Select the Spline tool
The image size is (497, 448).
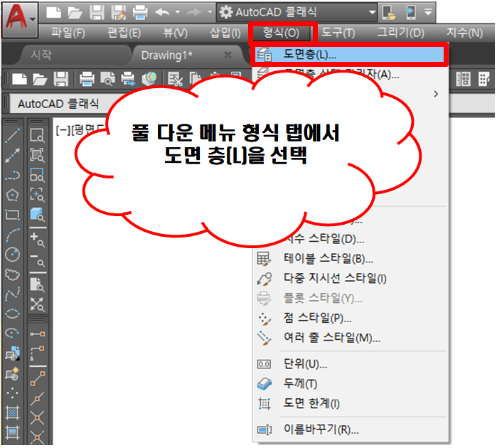point(12,294)
